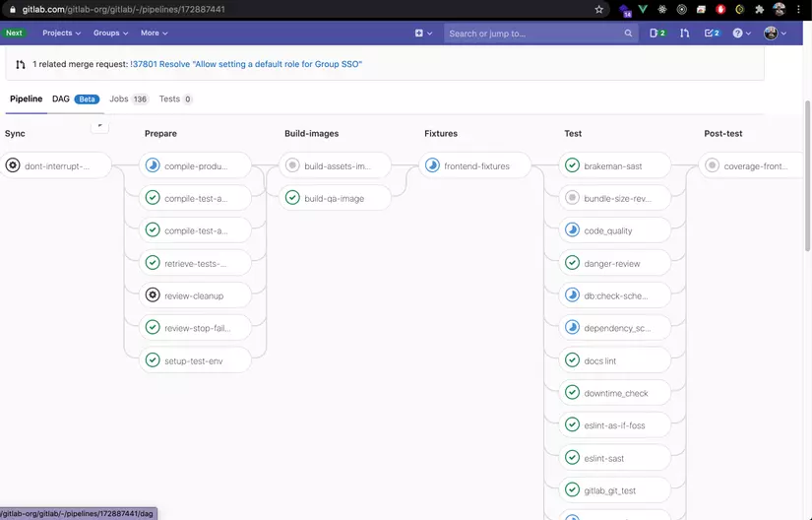Open the user avatar dropdown
This screenshot has height=520, width=812.
pos(776,33)
